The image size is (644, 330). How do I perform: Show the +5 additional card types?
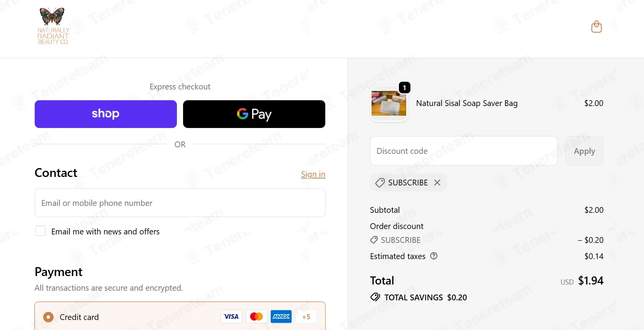point(306,317)
